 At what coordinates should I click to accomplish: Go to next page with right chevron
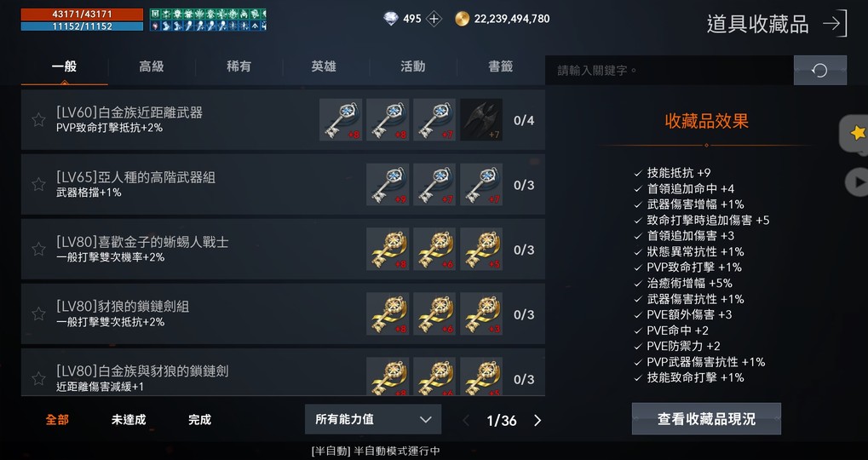coord(537,420)
